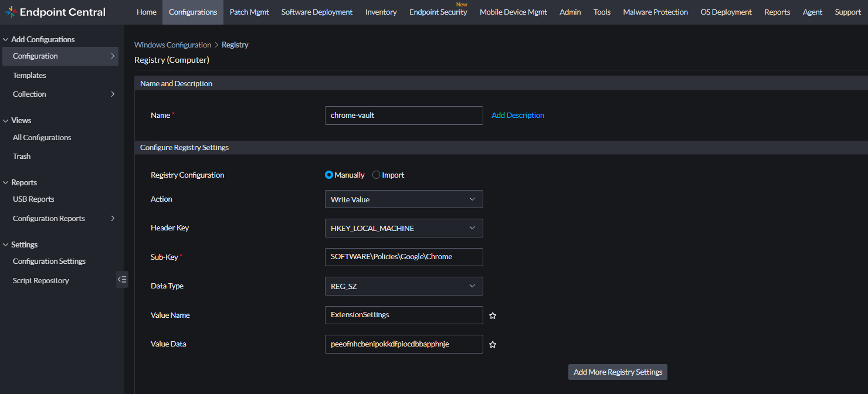Click the star icon beside Value Data
This screenshot has height=394, width=868.
pos(493,344)
